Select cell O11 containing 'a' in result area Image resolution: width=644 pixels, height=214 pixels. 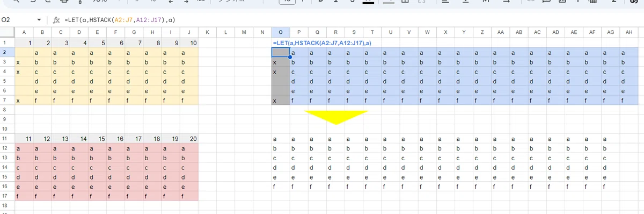pos(281,139)
